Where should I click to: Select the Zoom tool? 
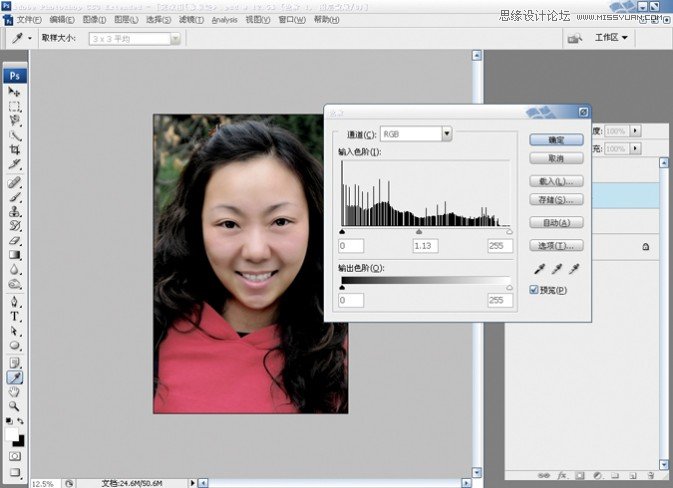[14, 406]
